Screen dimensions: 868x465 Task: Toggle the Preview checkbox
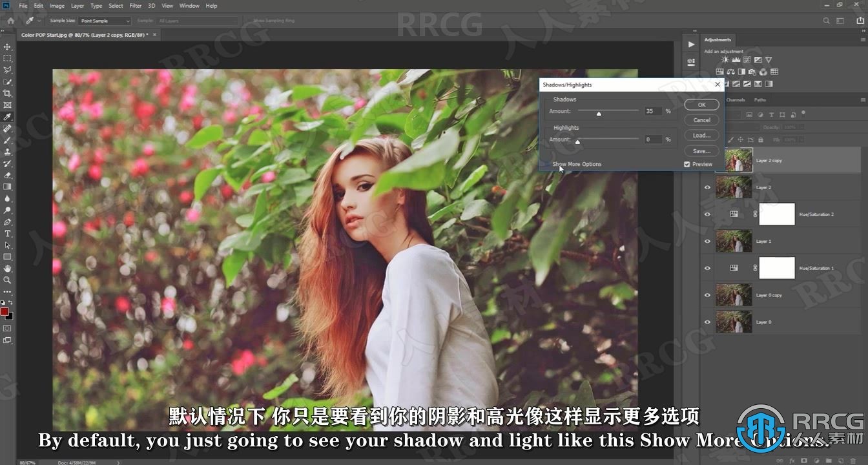[687, 164]
